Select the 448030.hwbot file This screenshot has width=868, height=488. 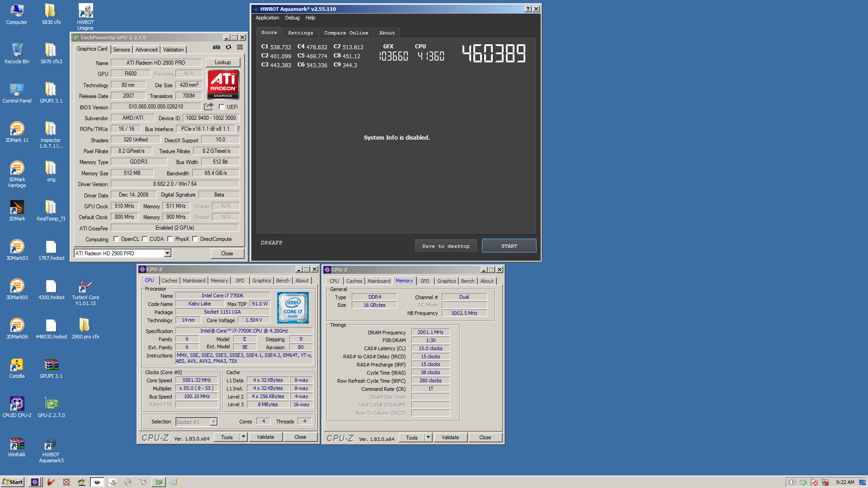51,328
